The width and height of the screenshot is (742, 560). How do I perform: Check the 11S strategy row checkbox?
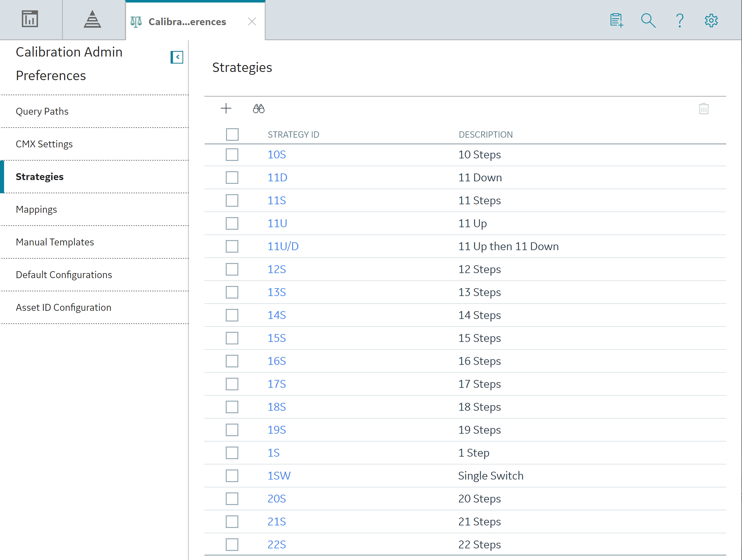coord(232,200)
